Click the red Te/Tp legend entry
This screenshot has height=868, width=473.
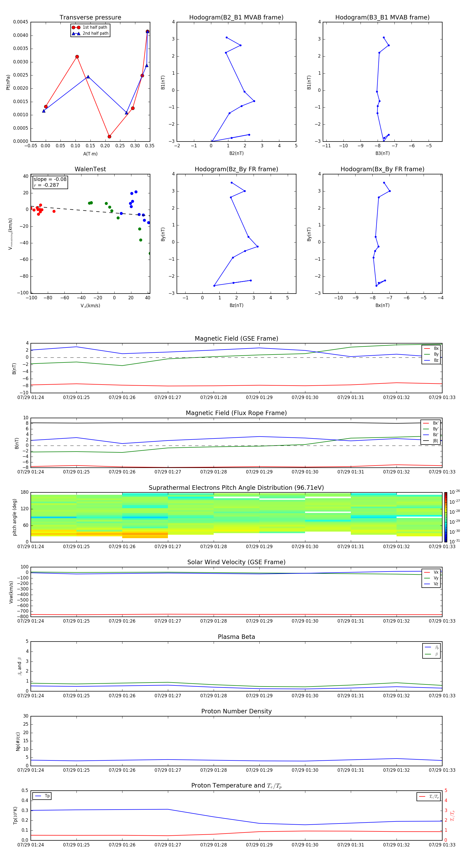pyautogui.click(x=429, y=796)
